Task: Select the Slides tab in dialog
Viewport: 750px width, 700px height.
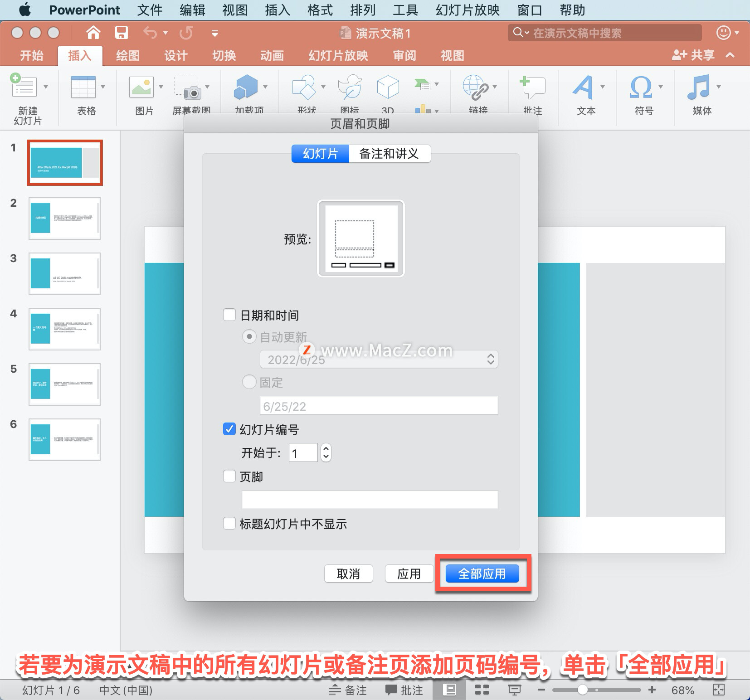Action: 321,154
